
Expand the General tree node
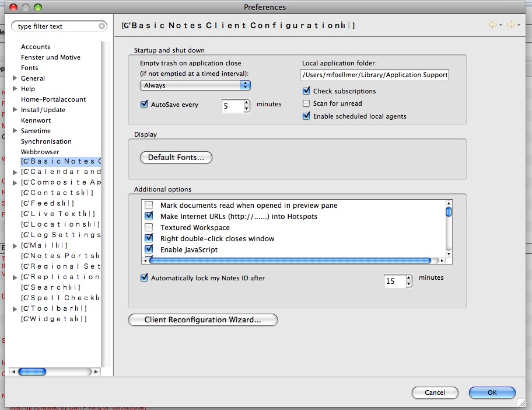tap(15, 78)
